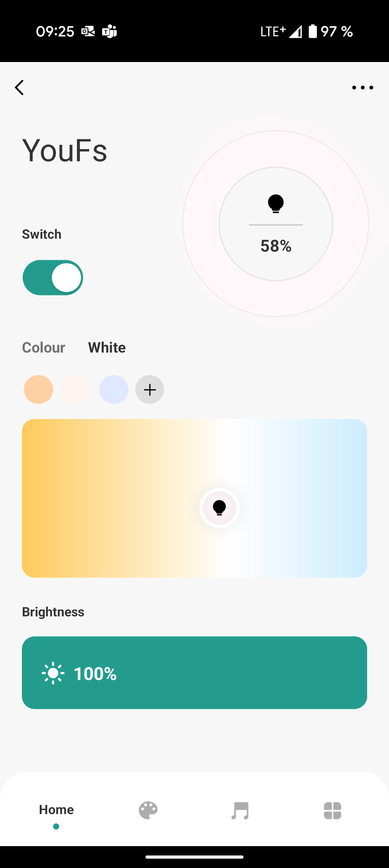Choose the pale pink preset swatch
Viewport: 389px width, 868px height.
pos(76,389)
